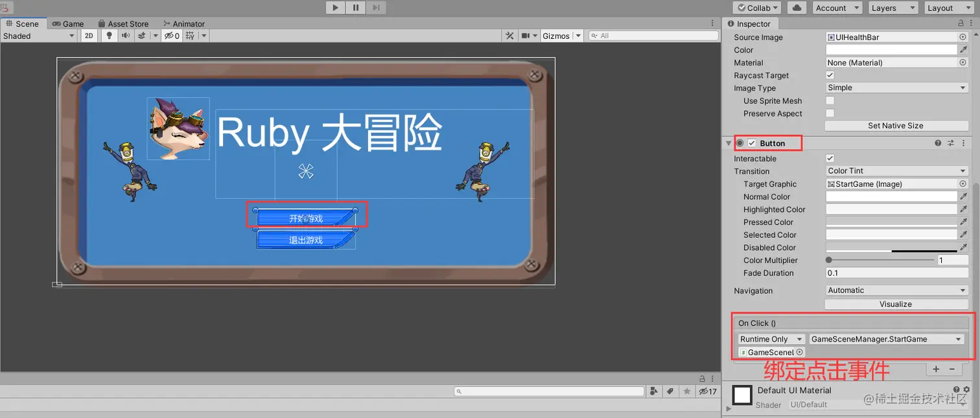Use the eyedropper for Normal Color
This screenshot has width=980, height=418.
click(964, 196)
